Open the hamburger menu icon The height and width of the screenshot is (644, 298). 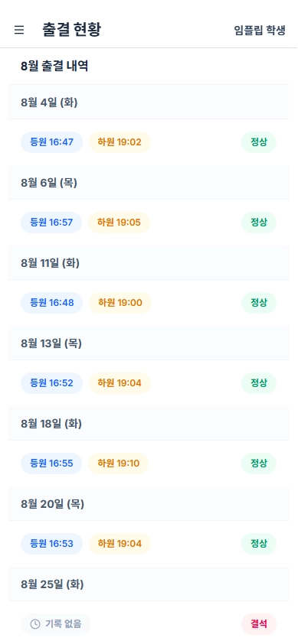click(19, 30)
